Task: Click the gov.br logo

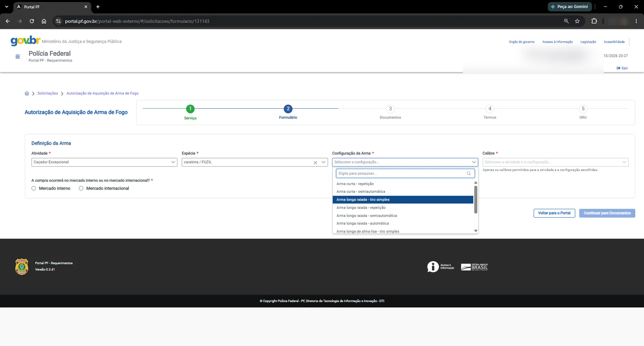Action: (25, 40)
